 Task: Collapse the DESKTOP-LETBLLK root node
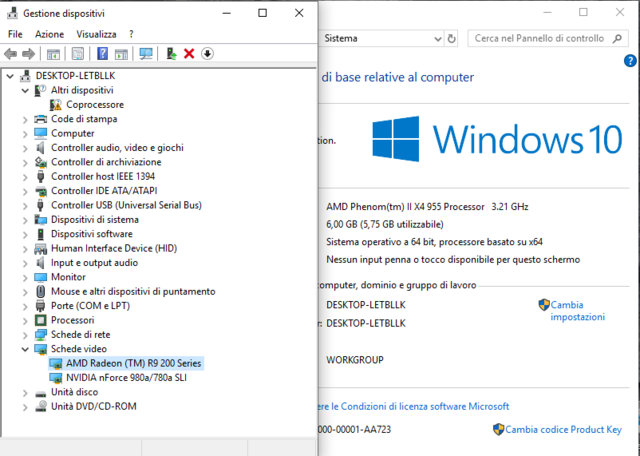click(x=10, y=76)
